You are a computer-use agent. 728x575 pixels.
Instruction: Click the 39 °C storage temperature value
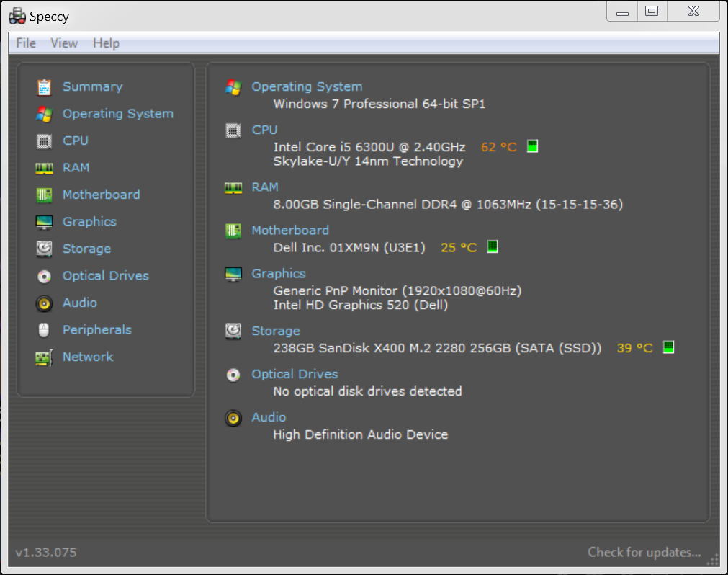point(634,348)
